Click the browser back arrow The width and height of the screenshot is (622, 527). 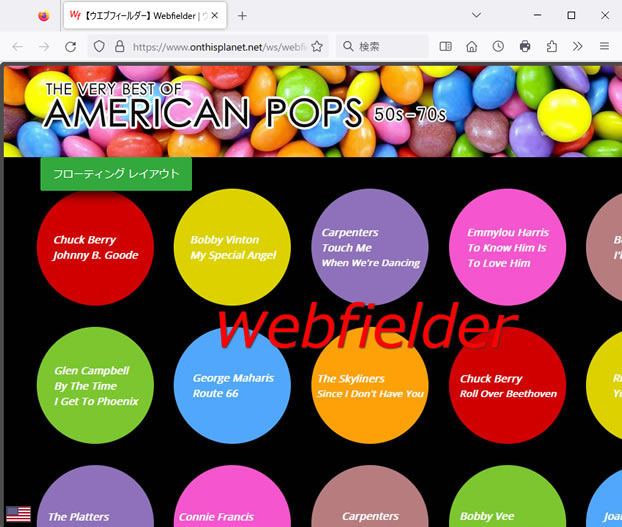coord(17,47)
